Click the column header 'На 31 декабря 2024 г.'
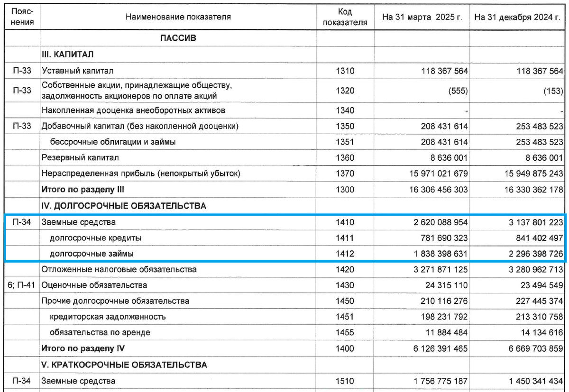 point(517,15)
